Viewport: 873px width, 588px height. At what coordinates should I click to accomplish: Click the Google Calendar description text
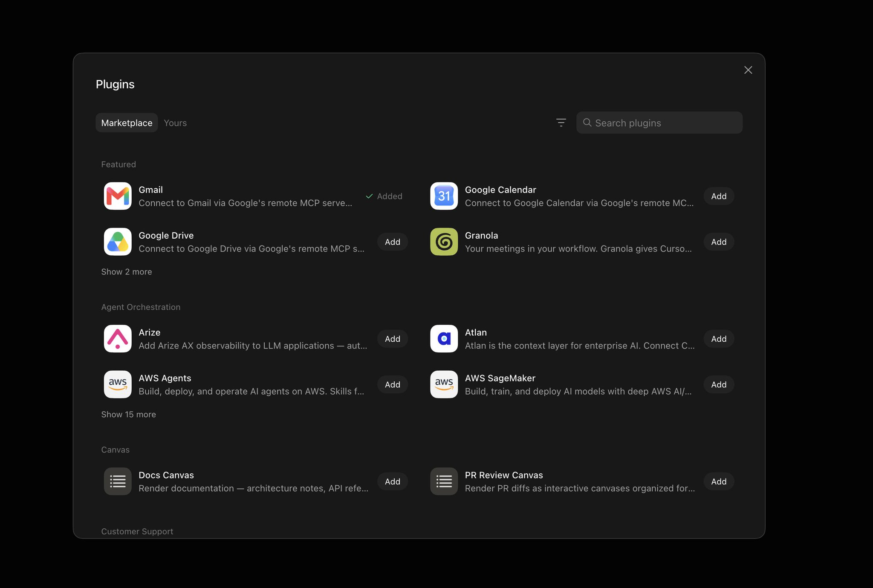[579, 203]
